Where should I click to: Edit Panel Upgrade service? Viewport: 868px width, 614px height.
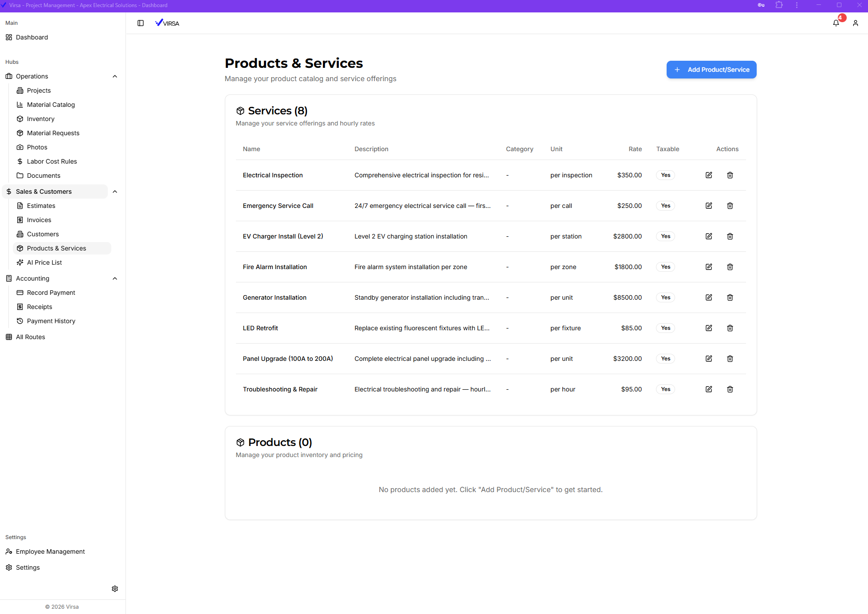(x=709, y=359)
